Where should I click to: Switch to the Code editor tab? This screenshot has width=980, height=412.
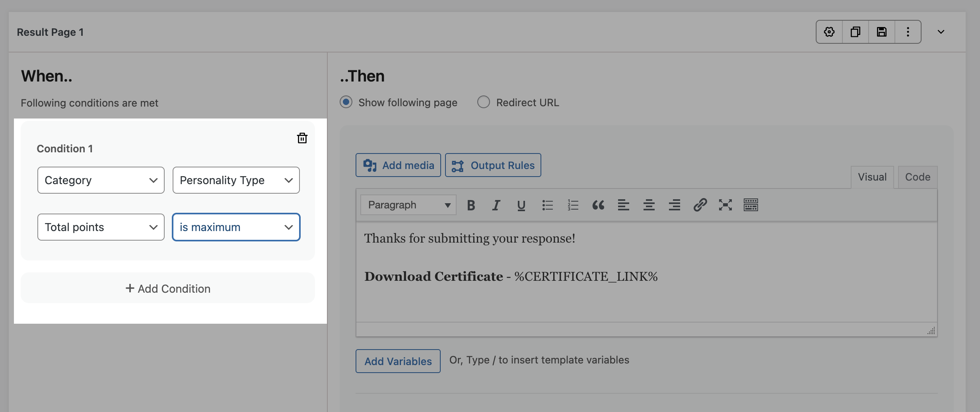[917, 177]
